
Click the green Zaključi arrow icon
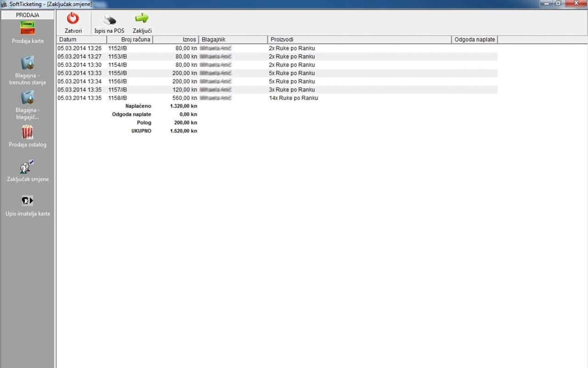coord(142,19)
